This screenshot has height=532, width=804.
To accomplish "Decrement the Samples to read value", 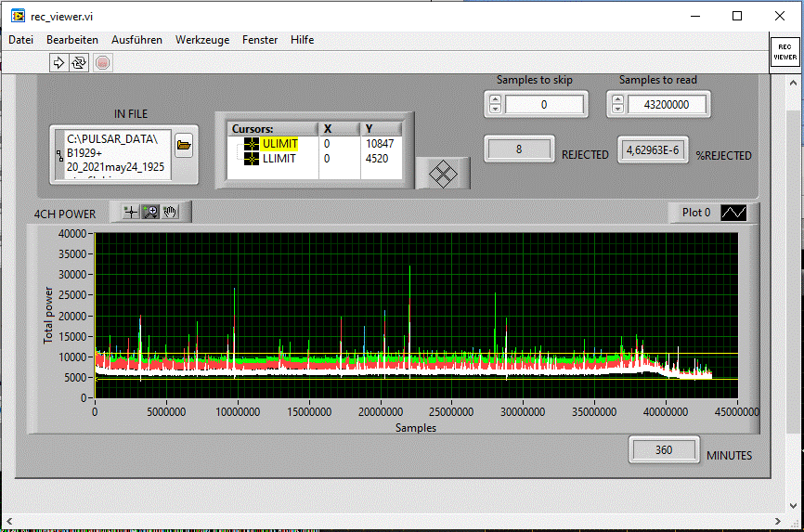I will click(x=618, y=109).
